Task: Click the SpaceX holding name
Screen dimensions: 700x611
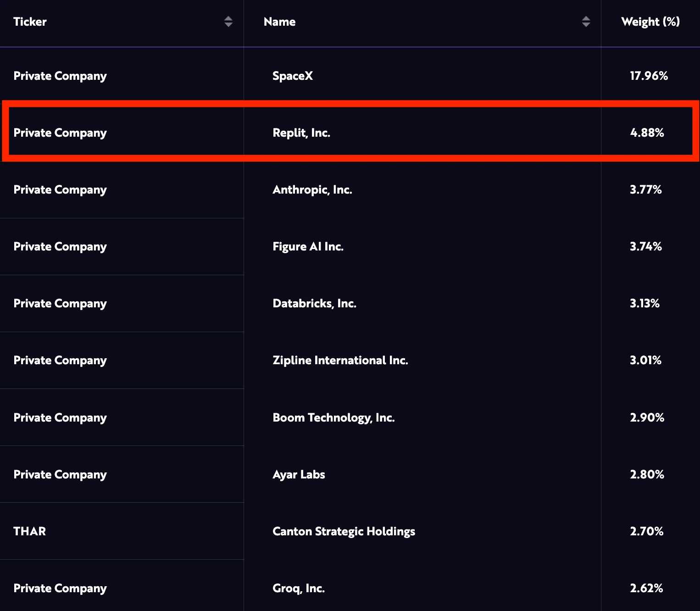Action: point(292,76)
